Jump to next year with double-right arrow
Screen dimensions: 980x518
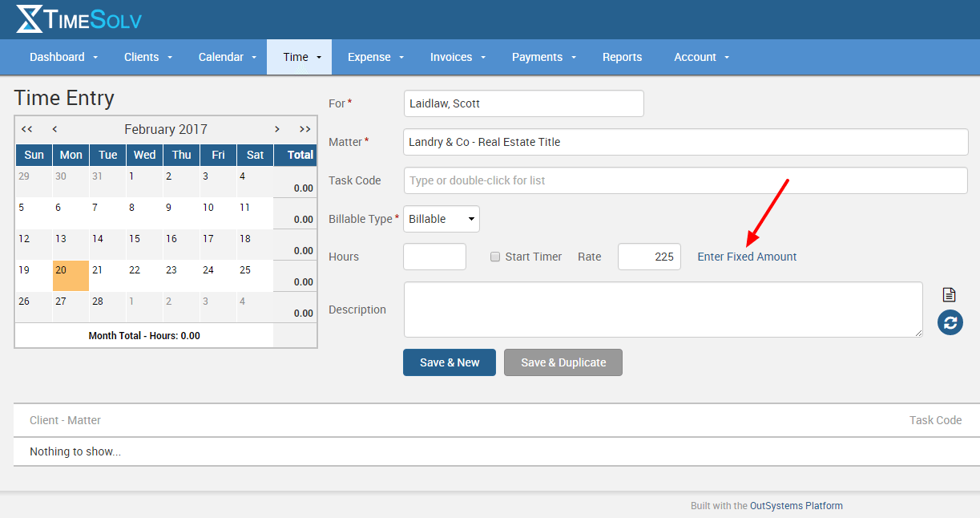[x=304, y=128]
